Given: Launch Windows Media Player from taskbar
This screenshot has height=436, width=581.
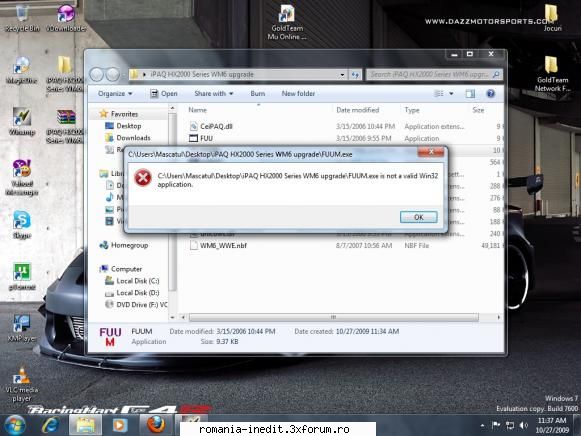Looking at the screenshot, I should [119, 425].
